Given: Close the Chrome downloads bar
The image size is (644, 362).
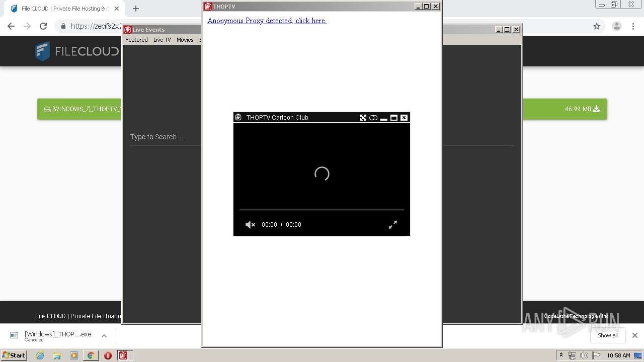Looking at the screenshot, I should [635, 335].
